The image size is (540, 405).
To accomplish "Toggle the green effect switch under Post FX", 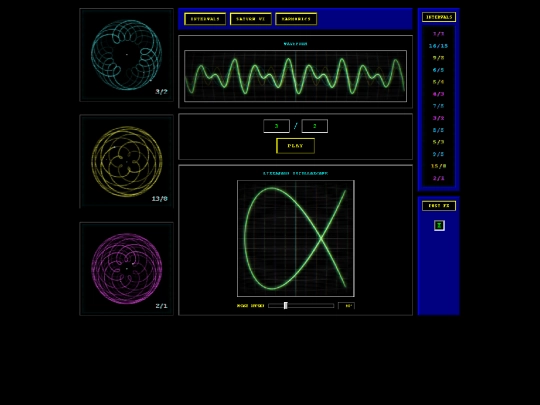I will point(439,225).
